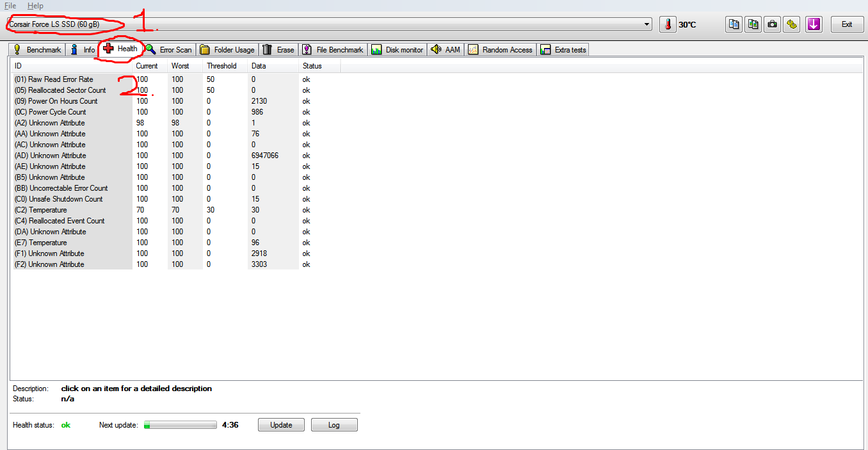Open the Help menu

[35, 6]
